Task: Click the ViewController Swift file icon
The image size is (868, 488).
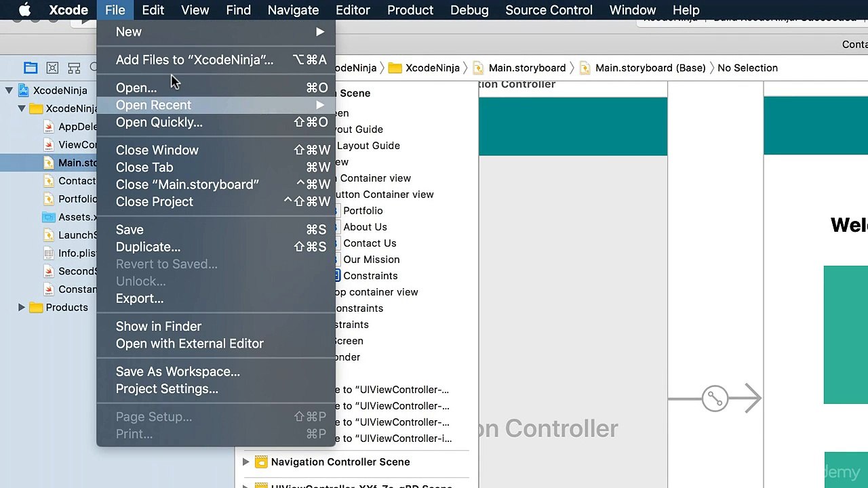Action: point(48,144)
